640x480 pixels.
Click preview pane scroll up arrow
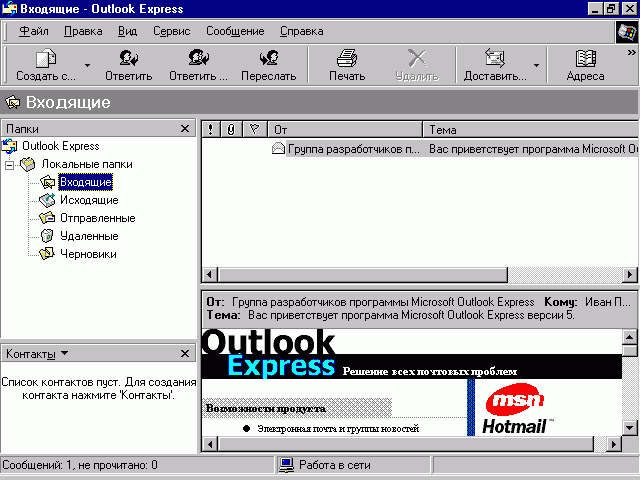[x=630, y=337]
